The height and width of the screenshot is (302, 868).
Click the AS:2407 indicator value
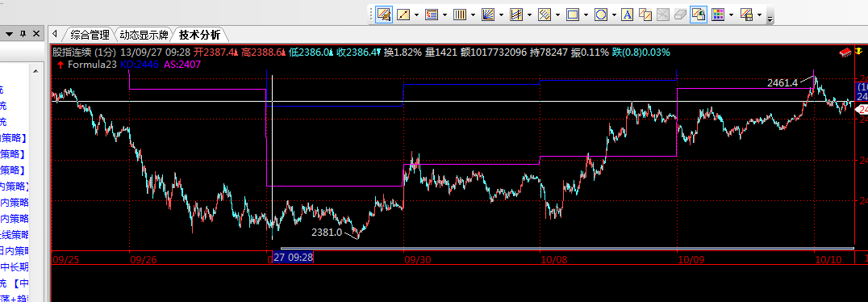(182, 65)
